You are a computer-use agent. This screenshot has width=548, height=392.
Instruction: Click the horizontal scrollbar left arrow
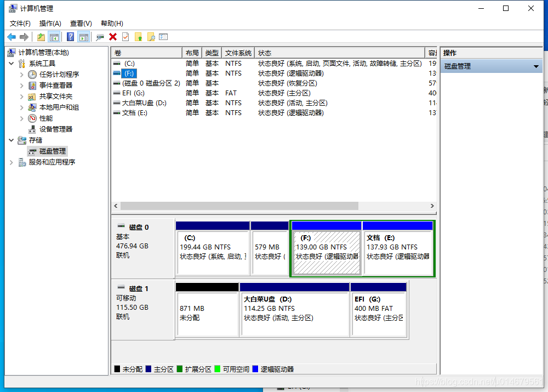point(116,206)
